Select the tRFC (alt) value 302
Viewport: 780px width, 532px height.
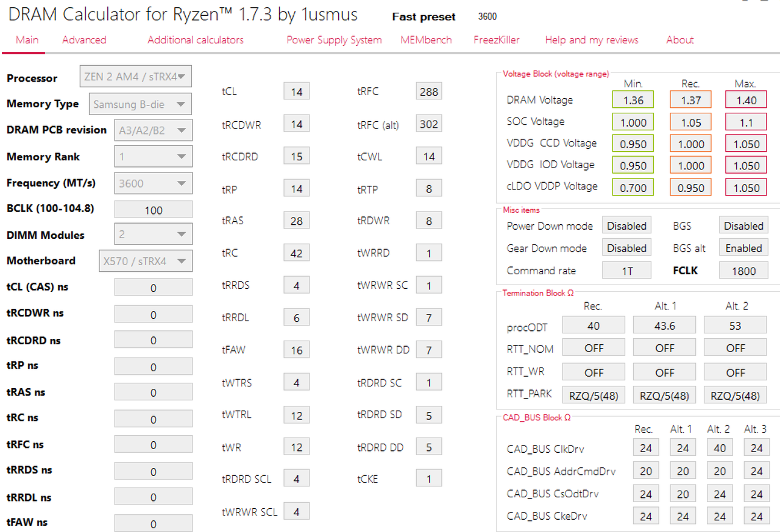click(429, 124)
